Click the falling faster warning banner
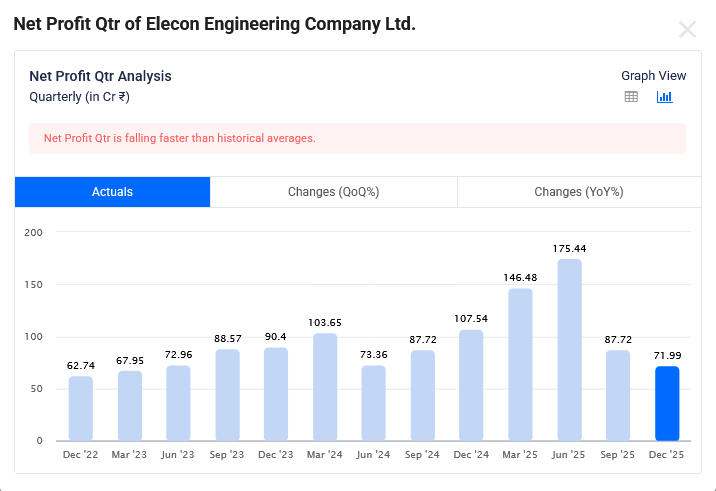716x491 pixels. point(357,138)
